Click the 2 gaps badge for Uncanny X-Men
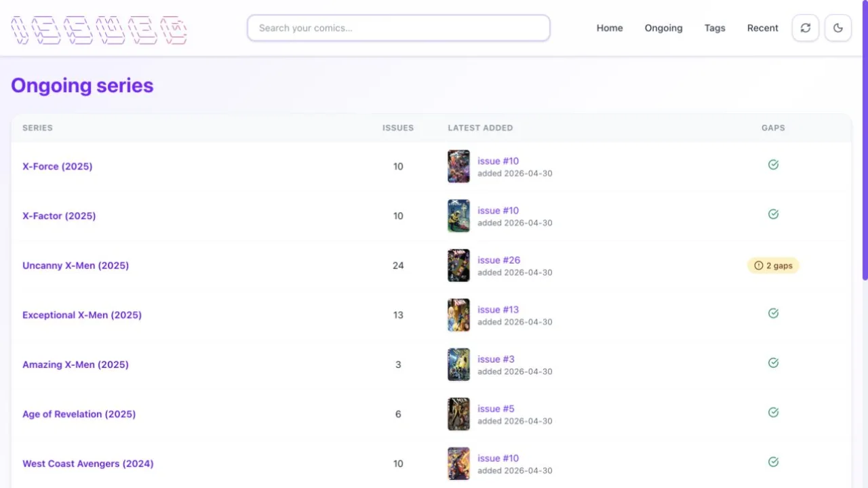868x488 pixels. tap(773, 266)
